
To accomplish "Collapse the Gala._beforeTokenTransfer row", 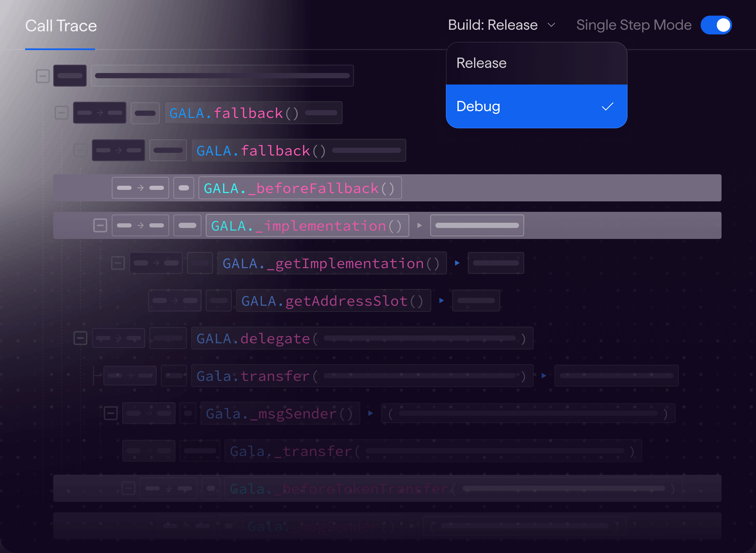I will (128, 488).
